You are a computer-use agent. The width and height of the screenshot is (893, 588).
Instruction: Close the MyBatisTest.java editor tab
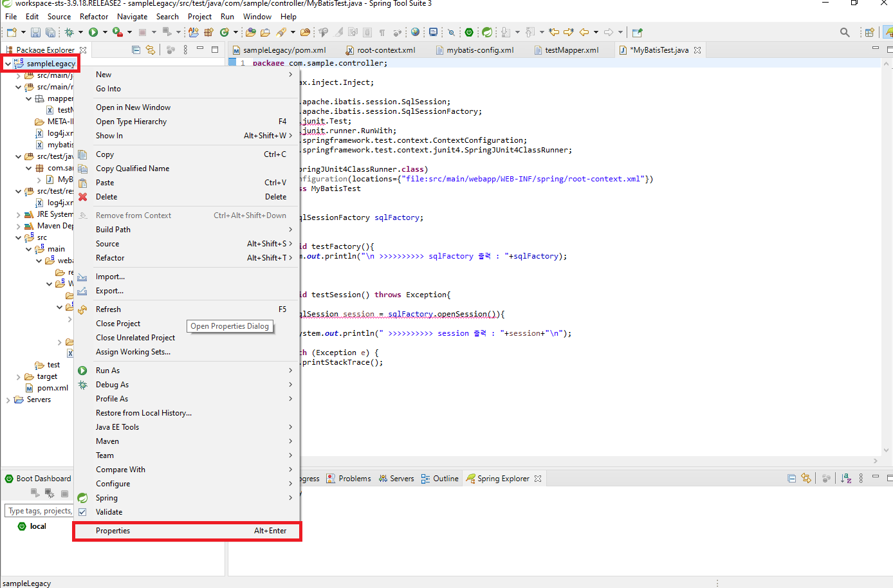click(x=697, y=50)
